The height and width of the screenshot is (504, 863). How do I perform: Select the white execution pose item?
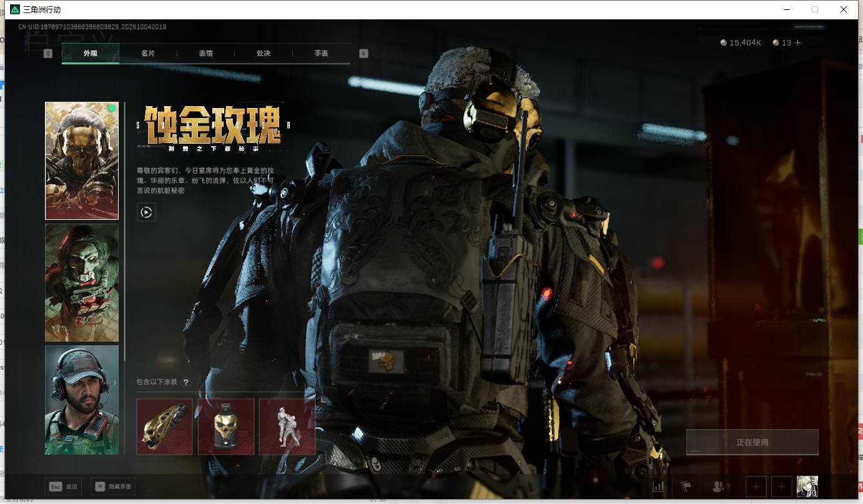pyautogui.click(x=287, y=427)
